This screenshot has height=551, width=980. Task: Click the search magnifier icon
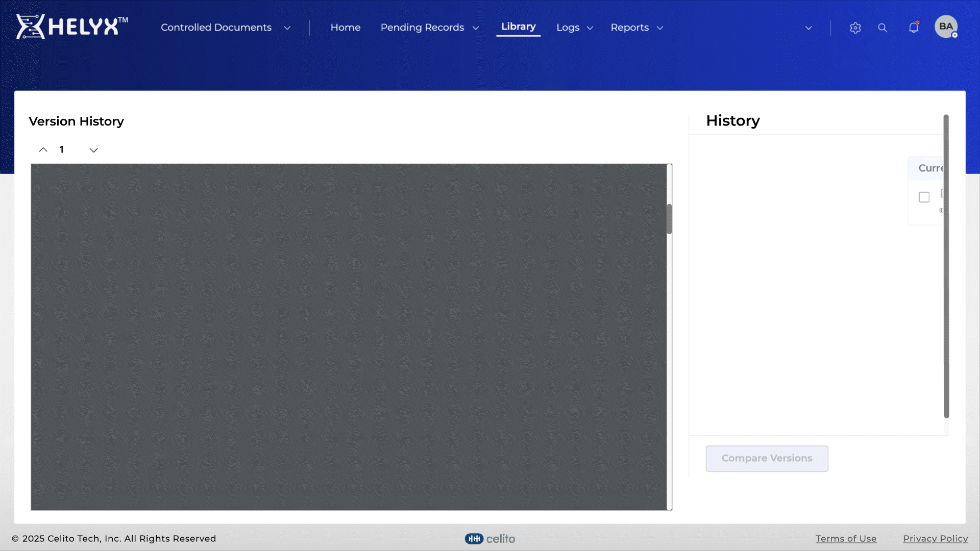pyautogui.click(x=883, y=28)
